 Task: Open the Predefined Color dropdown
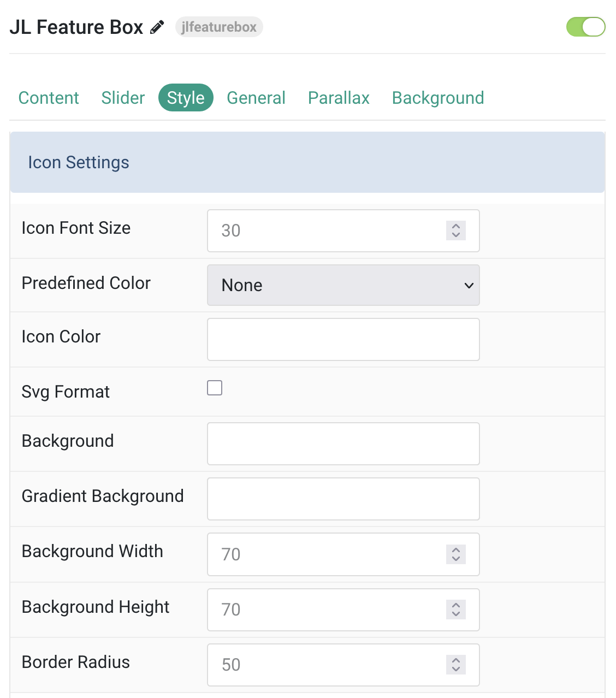343,285
